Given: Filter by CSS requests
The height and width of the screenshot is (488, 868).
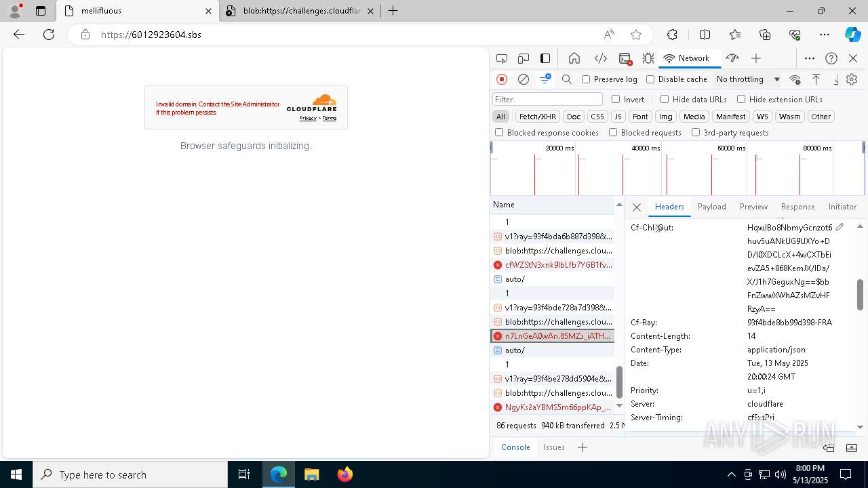Looking at the screenshot, I should pos(597,117).
